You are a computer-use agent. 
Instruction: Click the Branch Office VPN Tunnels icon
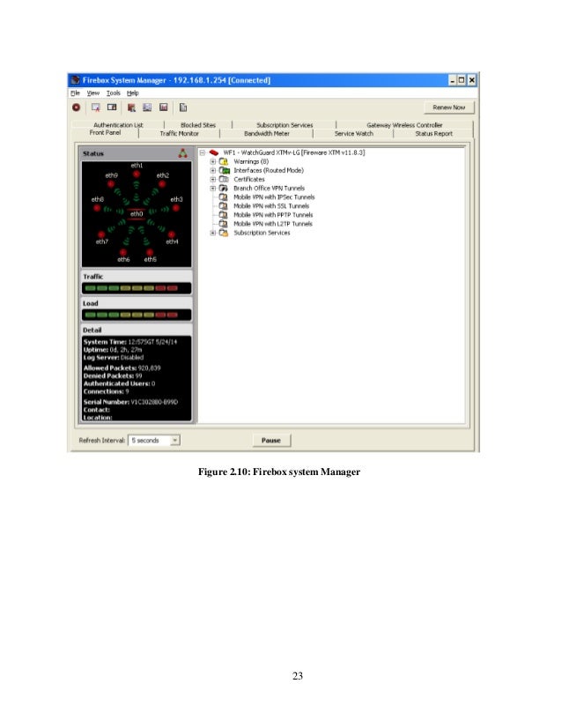(224, 188)
